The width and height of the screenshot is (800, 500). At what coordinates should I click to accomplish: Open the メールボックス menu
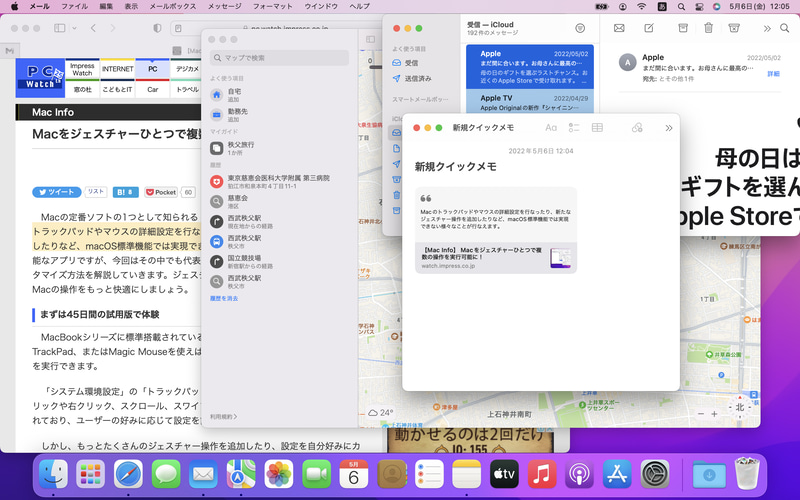point(172,6)
